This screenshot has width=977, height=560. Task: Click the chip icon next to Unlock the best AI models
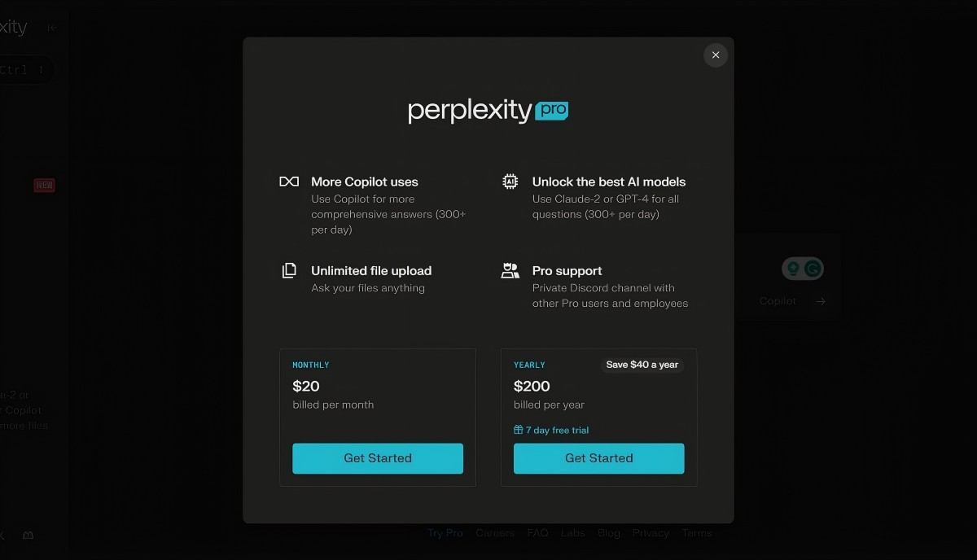pos(510,181)
